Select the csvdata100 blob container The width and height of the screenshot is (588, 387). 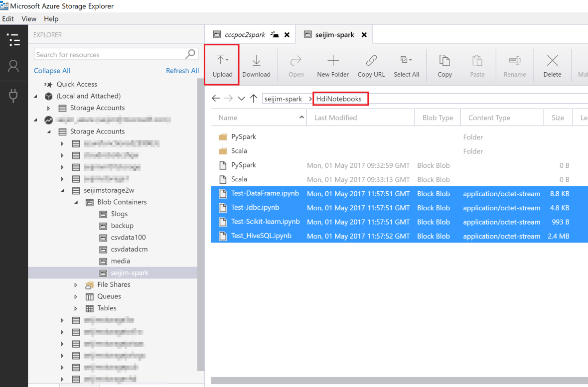pos(128,238)
